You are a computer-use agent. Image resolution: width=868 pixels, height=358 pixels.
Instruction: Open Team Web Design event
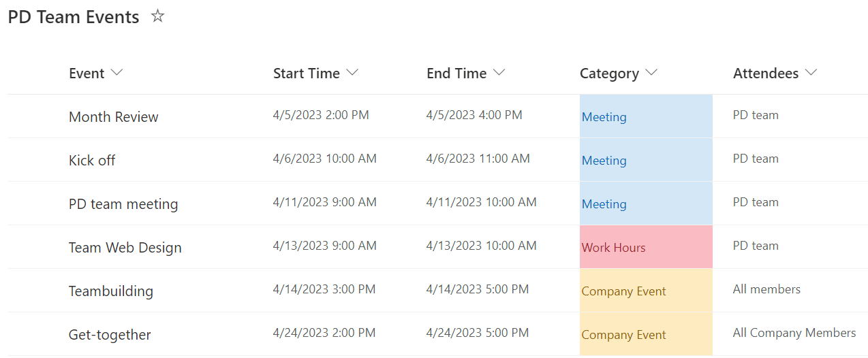(x=125, y=248)
